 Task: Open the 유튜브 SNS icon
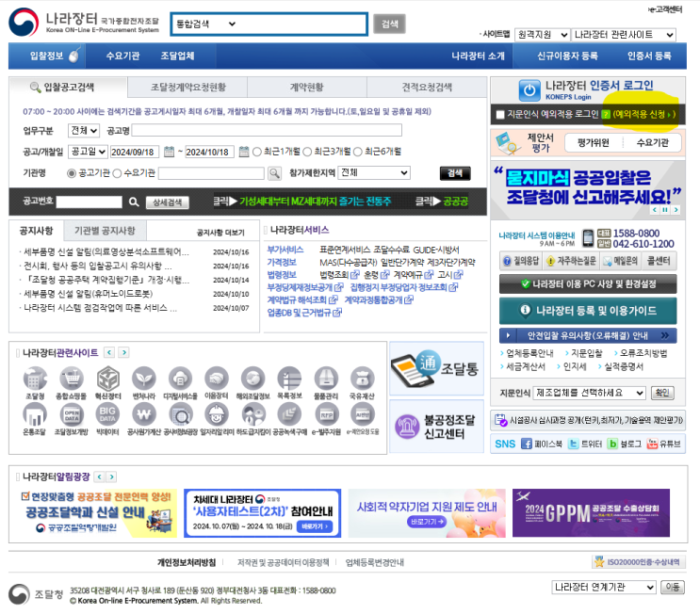tap(652, 444)
